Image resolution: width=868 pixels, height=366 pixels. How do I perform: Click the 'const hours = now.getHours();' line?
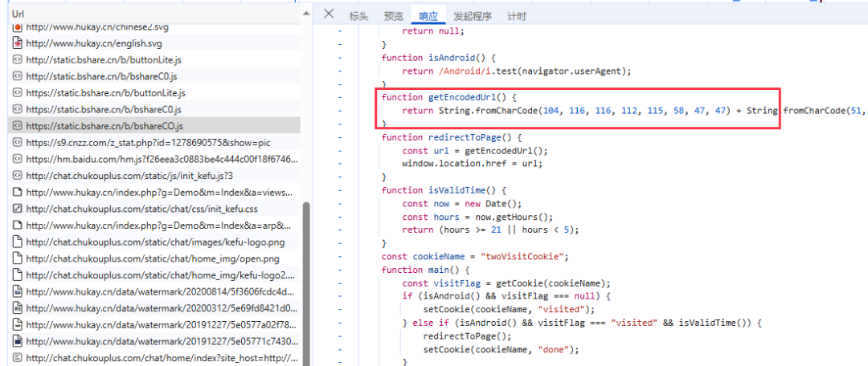pos(477,217)
